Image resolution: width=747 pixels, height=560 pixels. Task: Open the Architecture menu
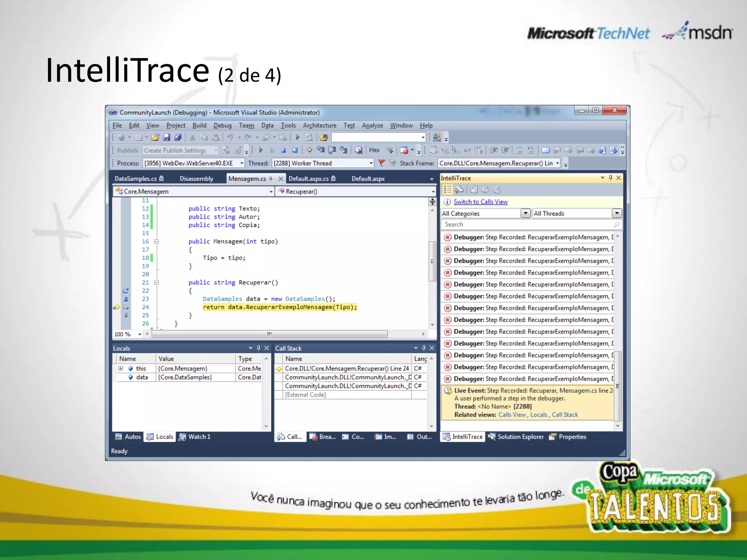tap(320, 125)
